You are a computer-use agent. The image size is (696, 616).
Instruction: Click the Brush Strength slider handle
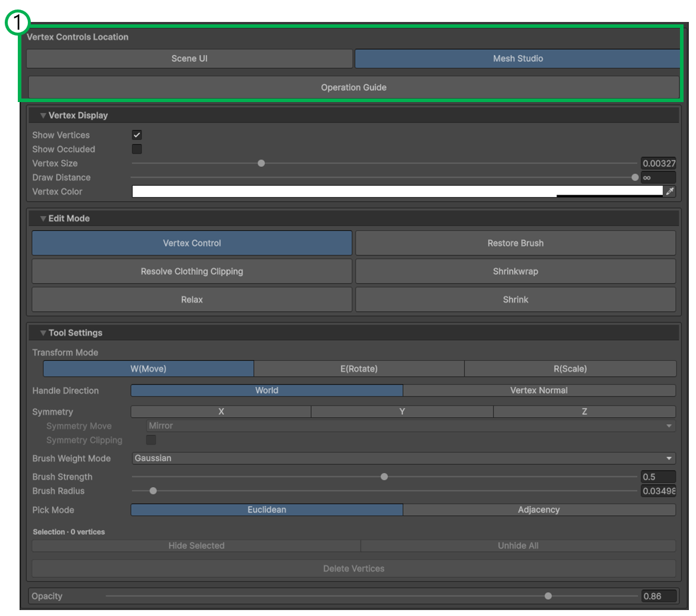click(384, 477)
